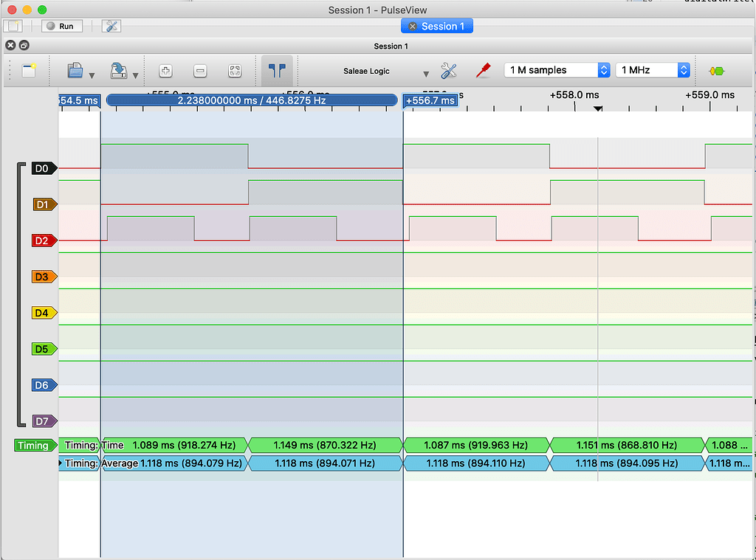
Task: Add a protocol decoder with yellow-green icon
Action: tap(716, 71)
